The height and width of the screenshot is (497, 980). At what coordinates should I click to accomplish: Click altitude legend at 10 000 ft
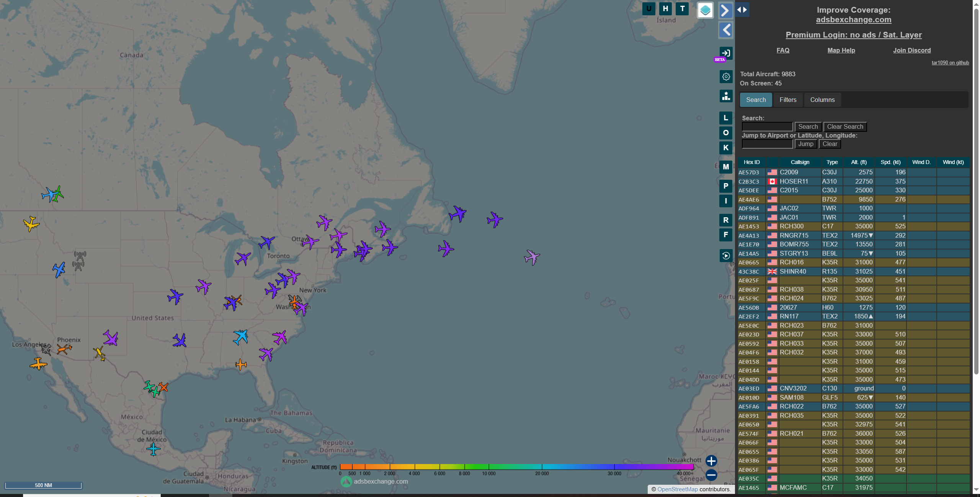[488, 467]
